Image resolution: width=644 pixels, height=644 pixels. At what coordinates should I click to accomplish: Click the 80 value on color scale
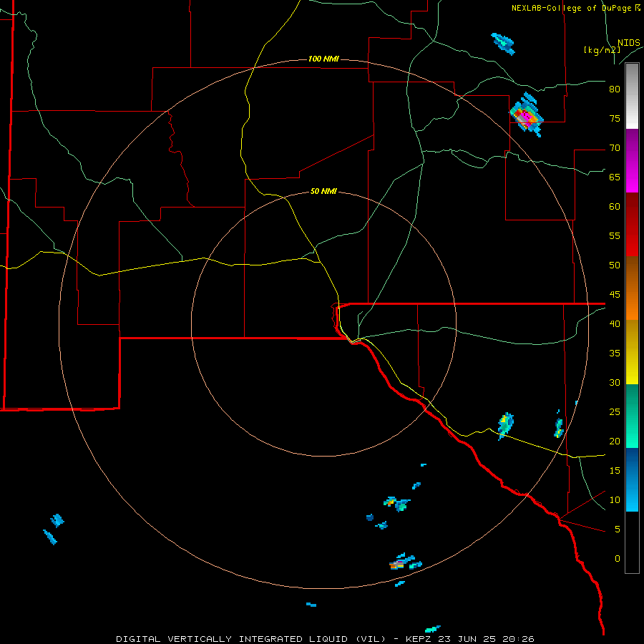click(615, 89)
